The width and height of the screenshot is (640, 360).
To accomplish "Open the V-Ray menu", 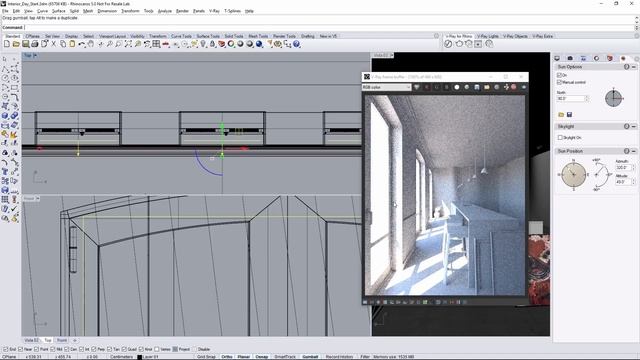I will point(214,11).
